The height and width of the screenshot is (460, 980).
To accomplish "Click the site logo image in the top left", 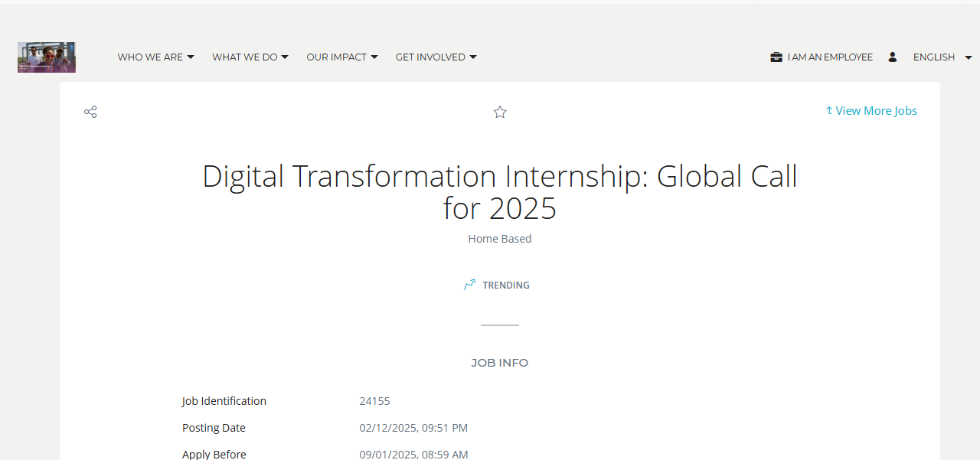I will click(x=47, y=57).
